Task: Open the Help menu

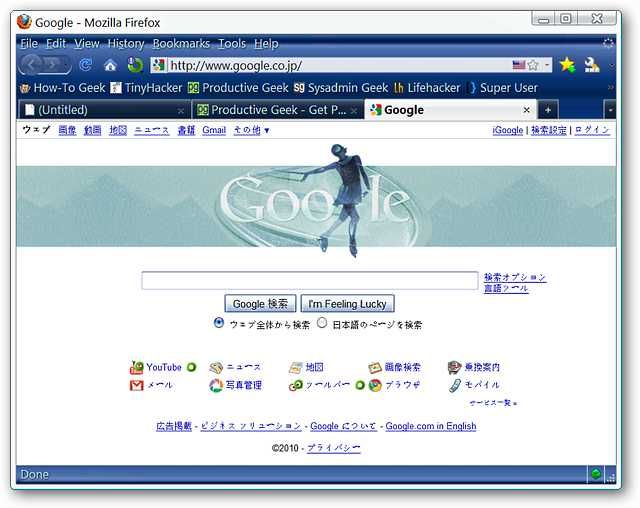Action: [x=266, y=43]
